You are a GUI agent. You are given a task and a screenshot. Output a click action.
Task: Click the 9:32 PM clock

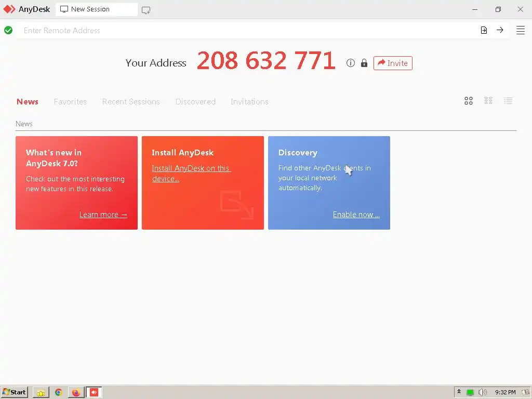pyautogui.click(x=505, y=392)
